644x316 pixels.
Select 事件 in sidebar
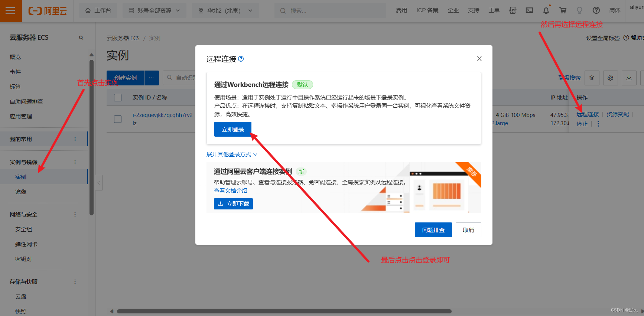(x=15, y=72)
